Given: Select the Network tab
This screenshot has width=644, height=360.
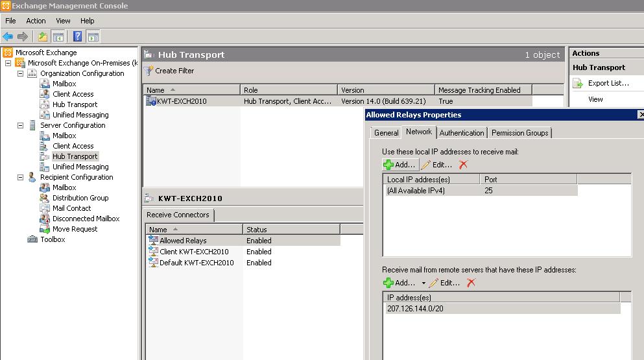Looking at the screenshot, I should [x=418, y=132].
